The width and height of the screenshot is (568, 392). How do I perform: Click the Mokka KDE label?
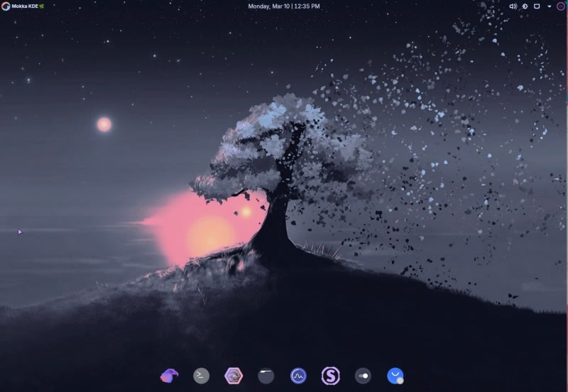pos(24,6)
